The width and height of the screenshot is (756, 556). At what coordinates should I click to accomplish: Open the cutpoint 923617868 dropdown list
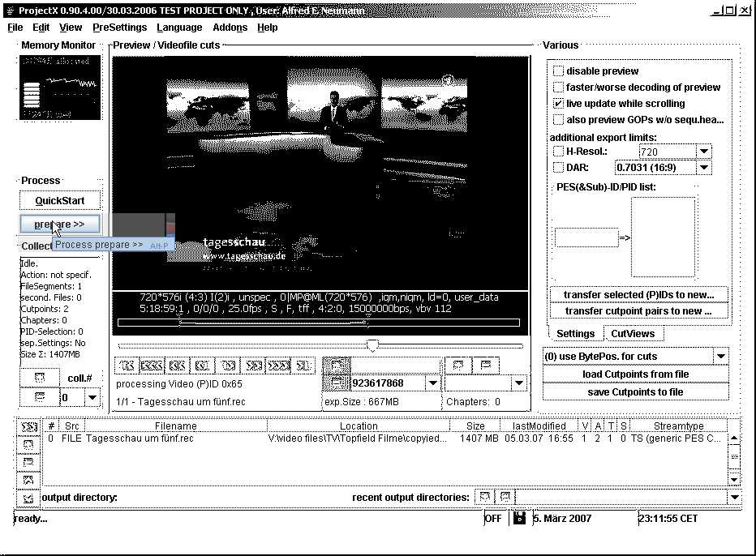432,383
